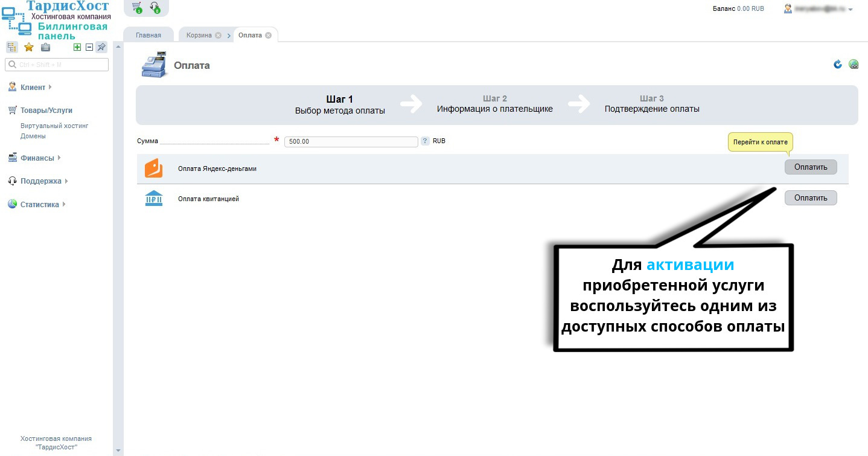Select the Yandex money wallet icon
This screenshot has width=868, height=456.
[x=154, y=169]
